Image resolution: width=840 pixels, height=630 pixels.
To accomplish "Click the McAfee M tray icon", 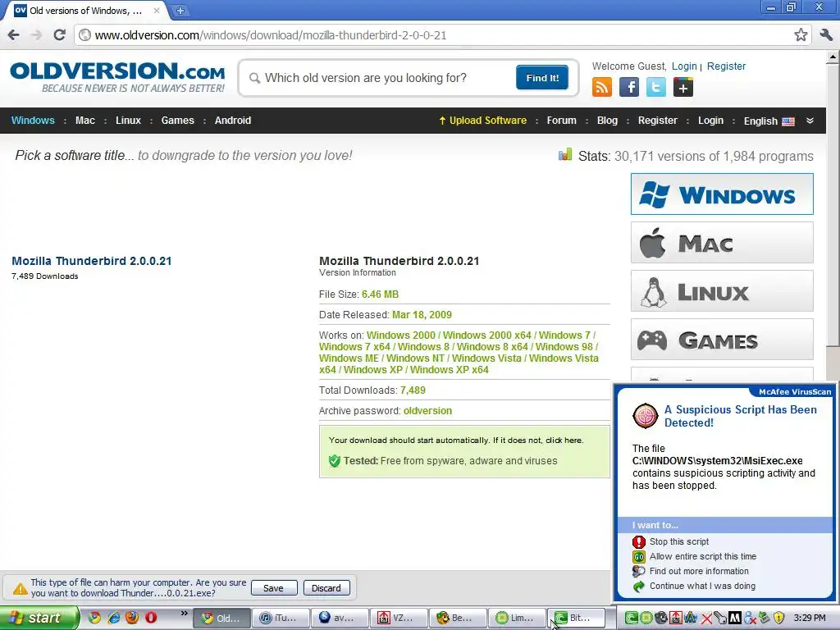I will tap(735, 619).
